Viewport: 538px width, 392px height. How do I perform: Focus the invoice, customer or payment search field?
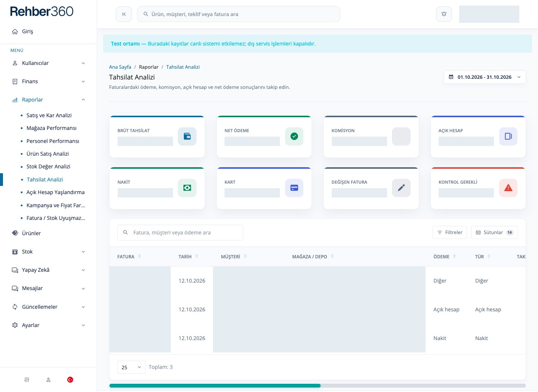click(180, 233)
